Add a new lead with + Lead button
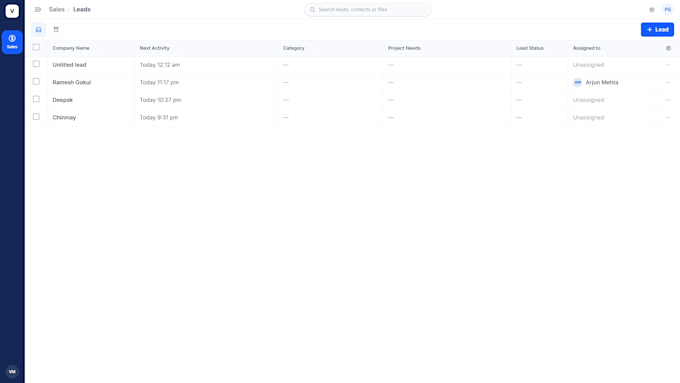The image size is (680, 383). 657,29
